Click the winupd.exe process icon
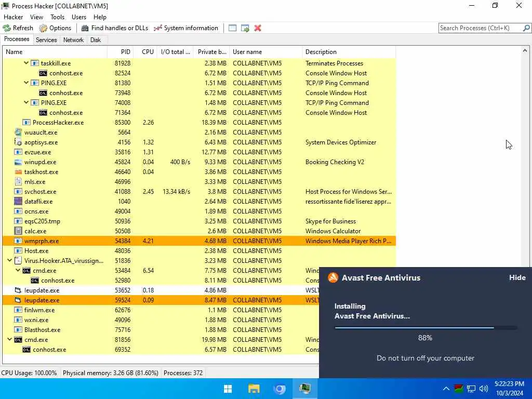The image size is (532, 399). (18, 162)
